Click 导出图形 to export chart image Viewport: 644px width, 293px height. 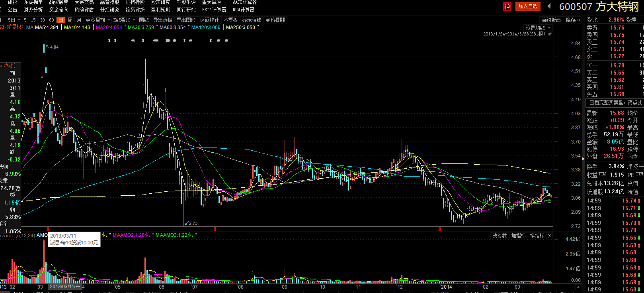tap(186, 20)
